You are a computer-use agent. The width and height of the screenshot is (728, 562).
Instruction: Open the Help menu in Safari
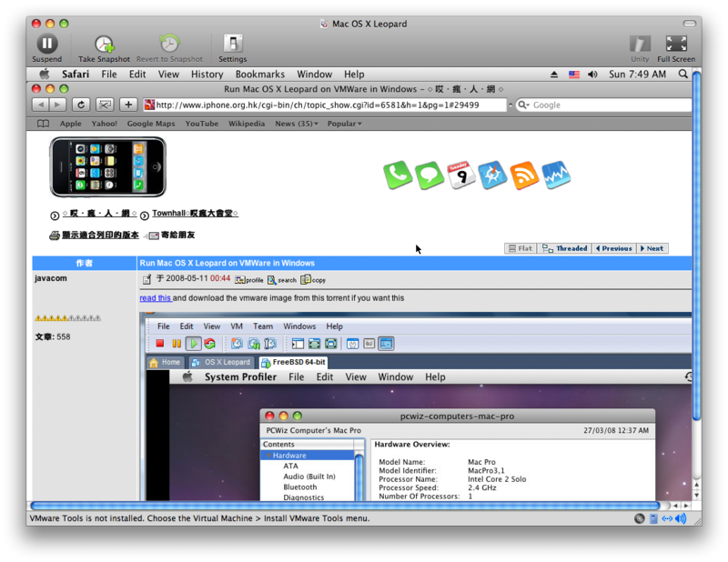click(354, 75)
